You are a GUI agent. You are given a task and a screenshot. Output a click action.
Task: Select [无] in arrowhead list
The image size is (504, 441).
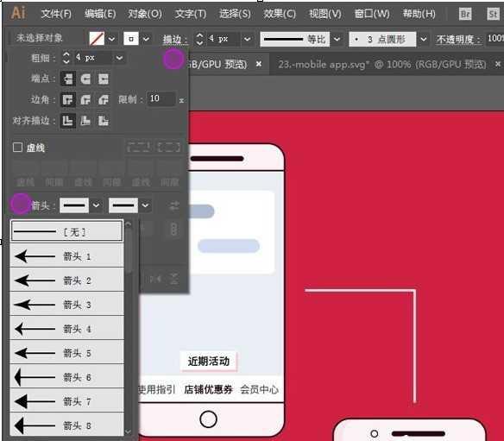66,231
